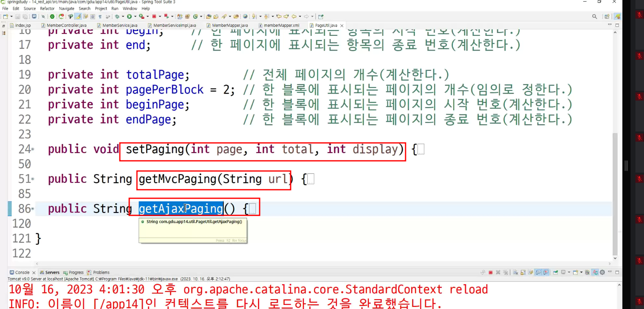Click the totalPage variable on line 19
The height and width of the screenshot is (309, 644).
click(x=155, y=75)
